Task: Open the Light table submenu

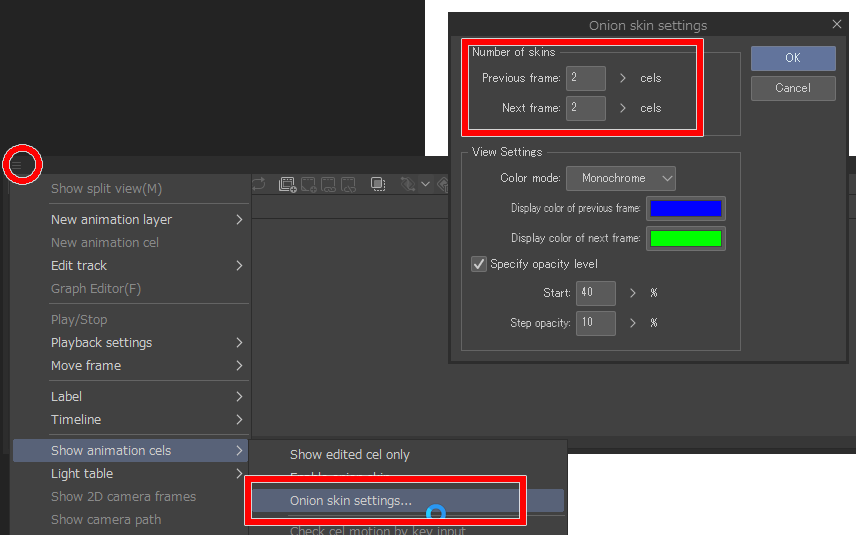Action: coord(130,473)
